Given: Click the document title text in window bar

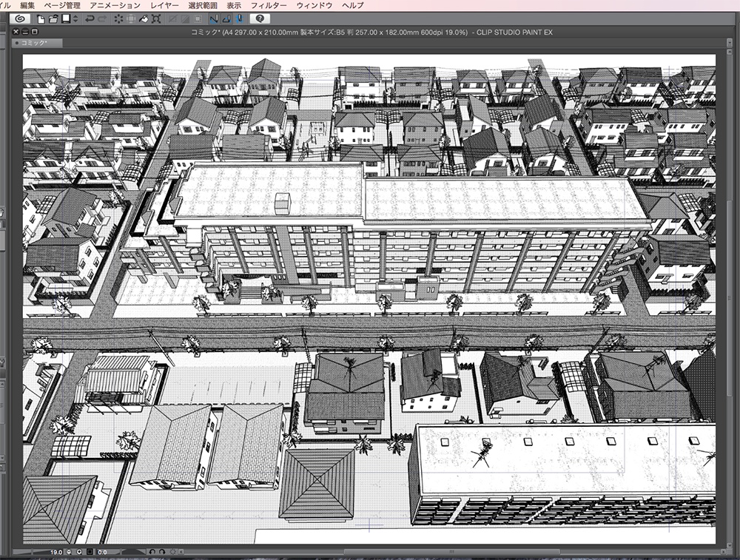Looking at the screenshot, I should [371, 32].
